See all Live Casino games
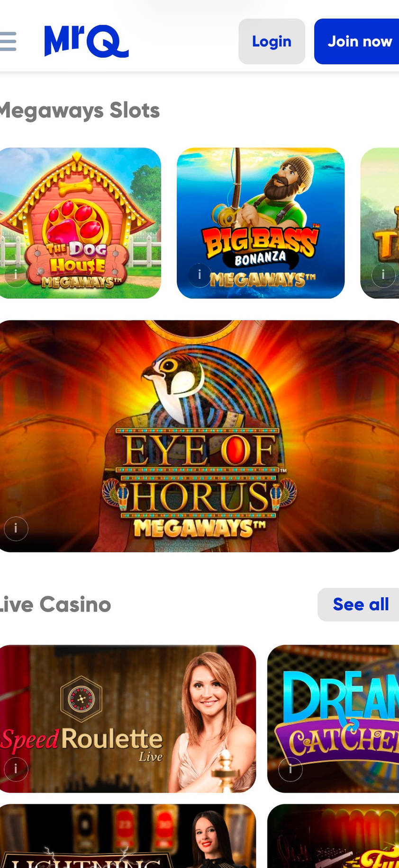 pyautogui.click(x=359, y=604)
